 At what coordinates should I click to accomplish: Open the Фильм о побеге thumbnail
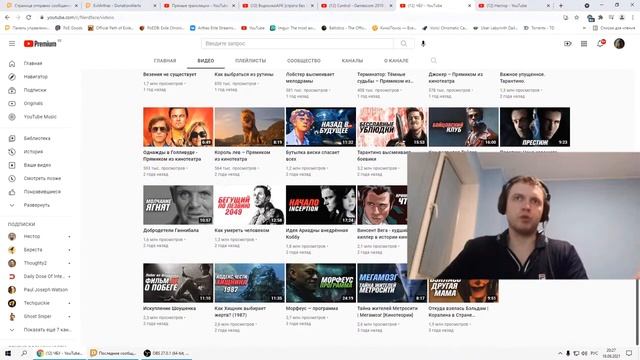pyautogui.click(x=178, y=283)
